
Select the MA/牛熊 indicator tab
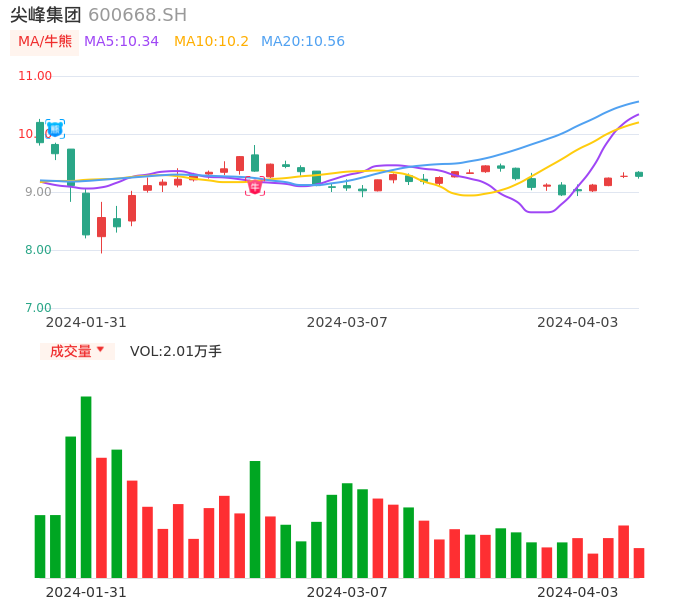point(45,42)
